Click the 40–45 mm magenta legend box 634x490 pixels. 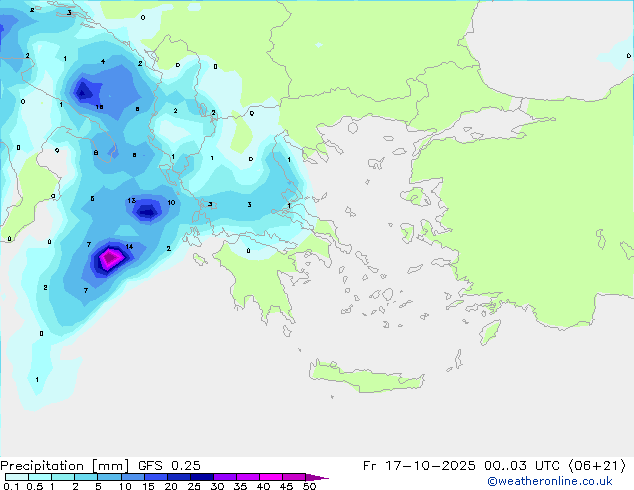pos(271,477)
